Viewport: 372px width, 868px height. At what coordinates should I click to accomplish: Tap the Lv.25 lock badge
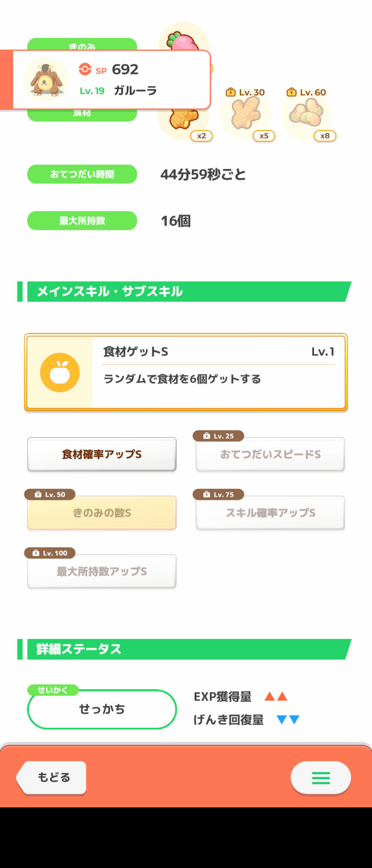point(218,436)
